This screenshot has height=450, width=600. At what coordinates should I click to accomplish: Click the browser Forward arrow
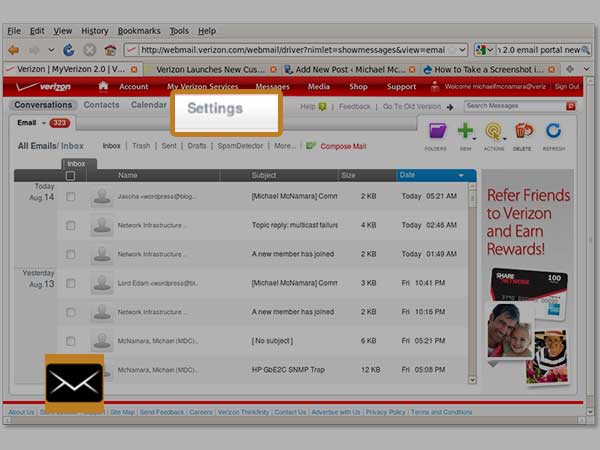click(x=34, y=50)
